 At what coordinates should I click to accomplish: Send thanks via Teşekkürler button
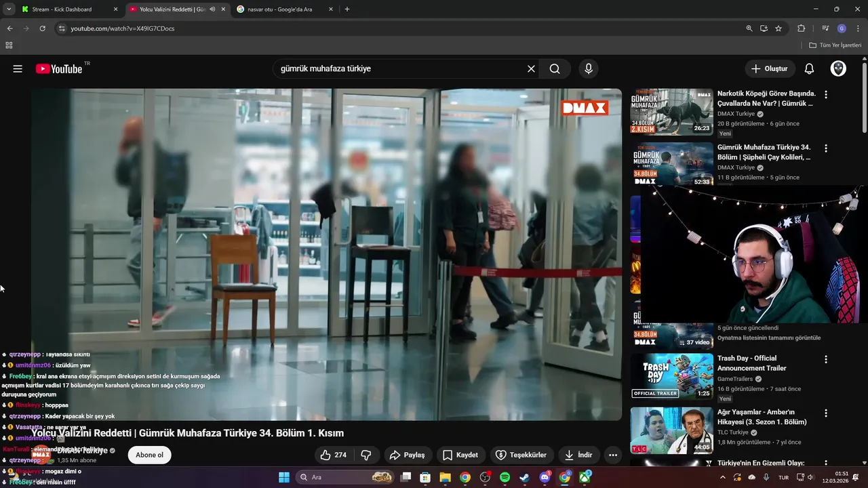521,455
